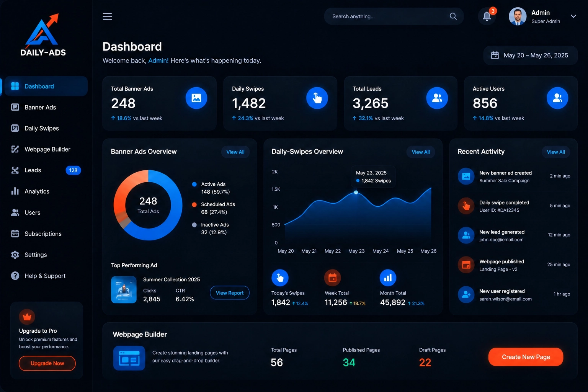
Task: Click the Subscriptions calendar sidebar icon
Action: pos(15,234)
